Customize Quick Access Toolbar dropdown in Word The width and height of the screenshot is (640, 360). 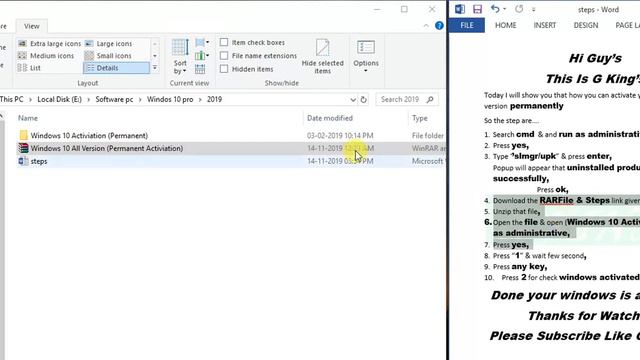pos(533,9)
